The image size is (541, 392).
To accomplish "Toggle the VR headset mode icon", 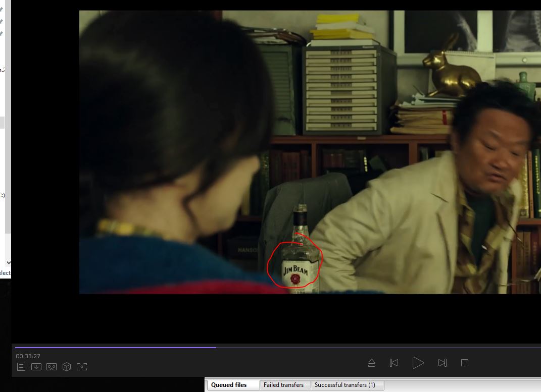I will [x=52, y=367].
